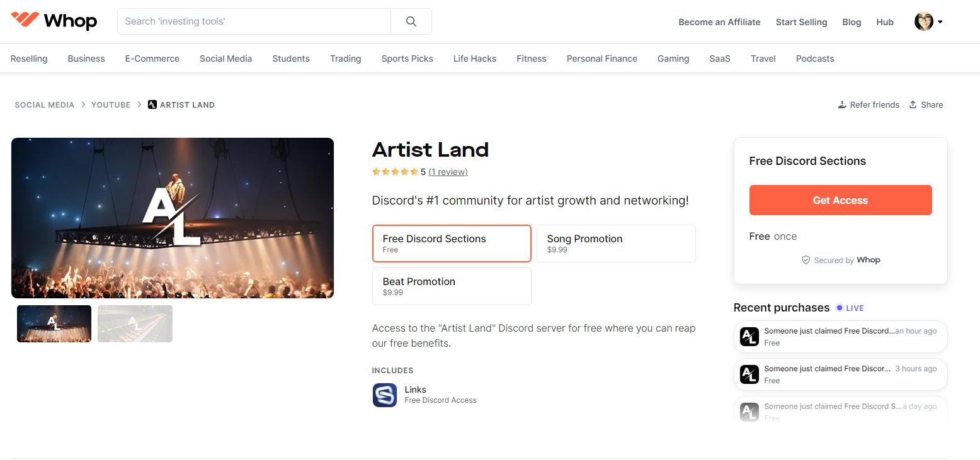Open the Social Media category
The height and width of the screenshot is (460, 980).
226,59
